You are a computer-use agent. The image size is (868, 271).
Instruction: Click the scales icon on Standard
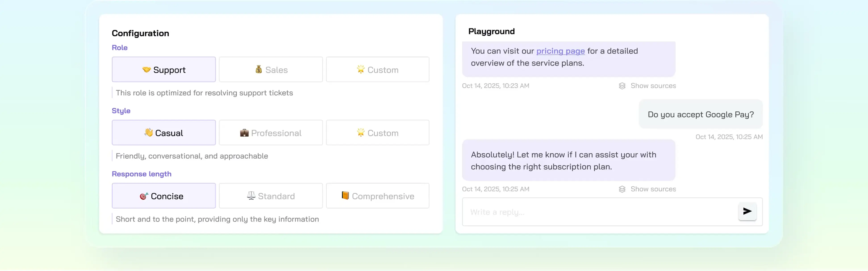pyautogui.click(x=251, y=196)
